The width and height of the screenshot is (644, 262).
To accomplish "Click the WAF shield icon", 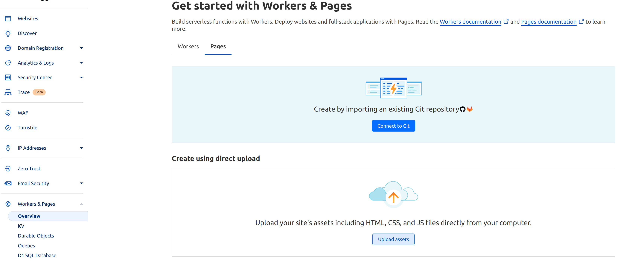I will 8,113.
